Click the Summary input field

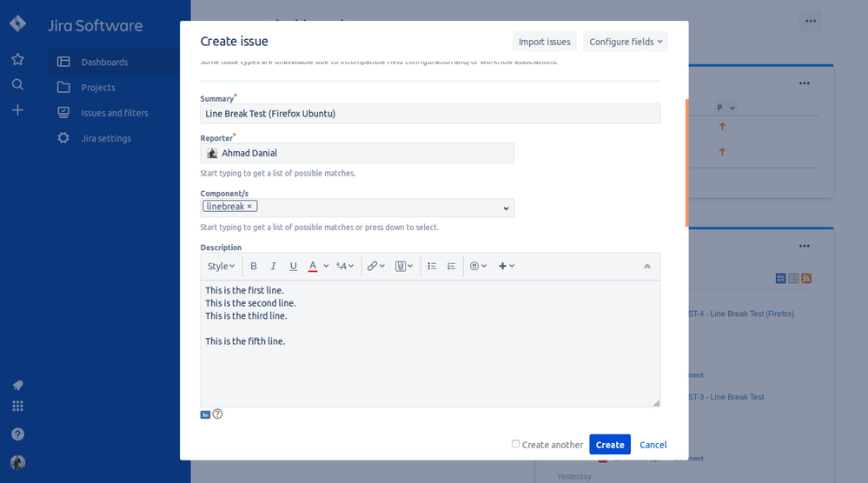click(x=430, y=114)
